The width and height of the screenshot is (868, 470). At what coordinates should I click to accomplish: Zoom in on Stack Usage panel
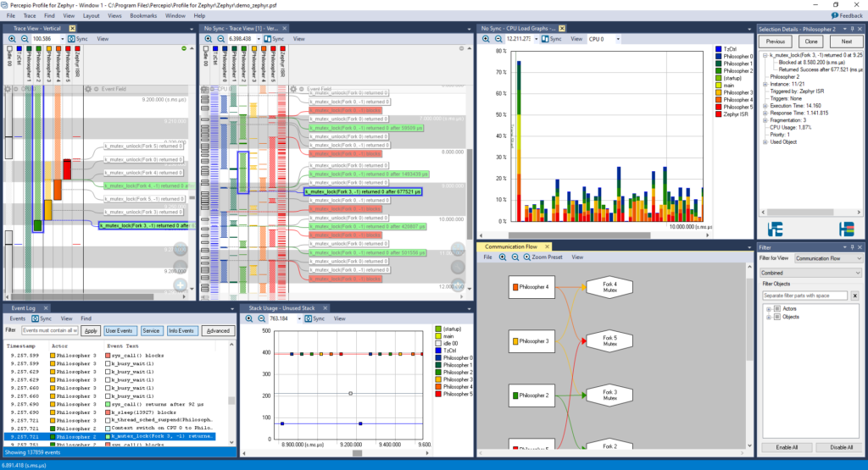tap(249, 318)
